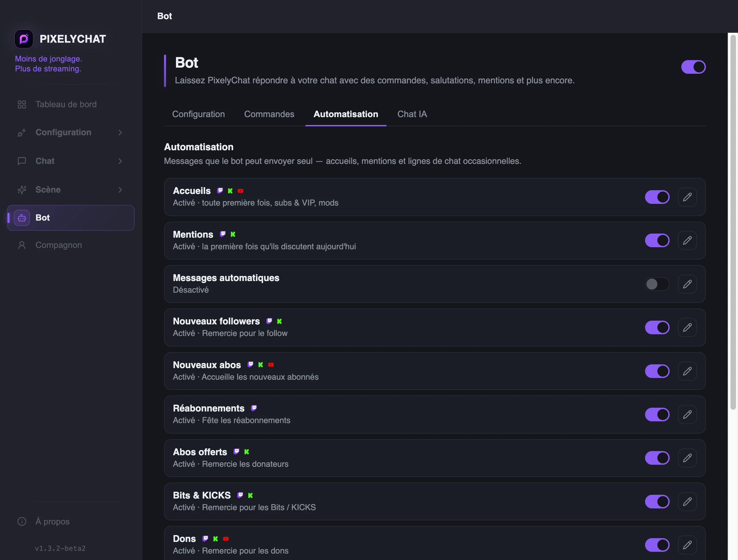The image size is (738, 560).
Task: Open Compagnon in the sidebar
Action: point(71,245)
